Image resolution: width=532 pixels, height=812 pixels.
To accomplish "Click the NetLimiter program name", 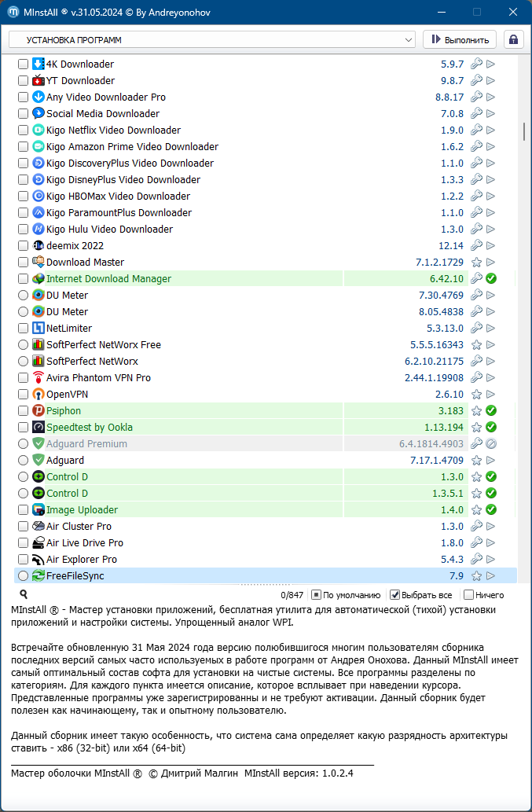I will (x=69, y=329).
